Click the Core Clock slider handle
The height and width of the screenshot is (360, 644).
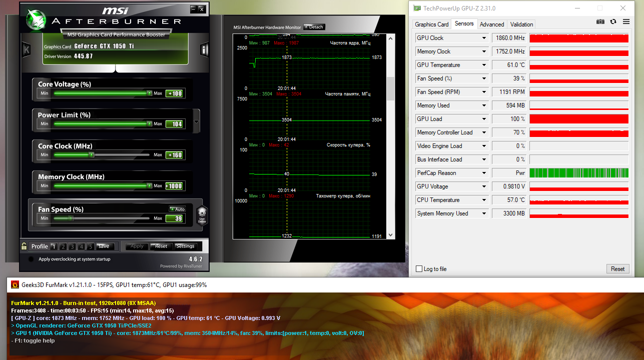click(91, 154)
